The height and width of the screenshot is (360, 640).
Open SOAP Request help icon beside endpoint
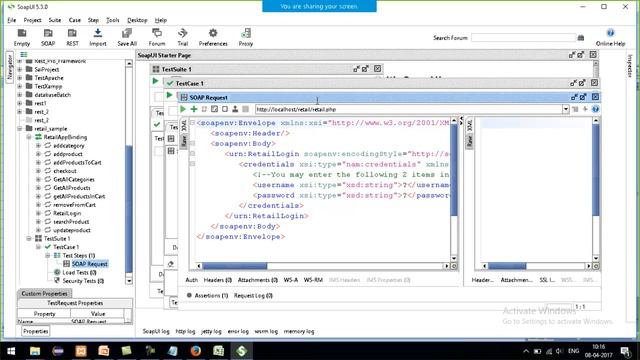pos(596,109)
